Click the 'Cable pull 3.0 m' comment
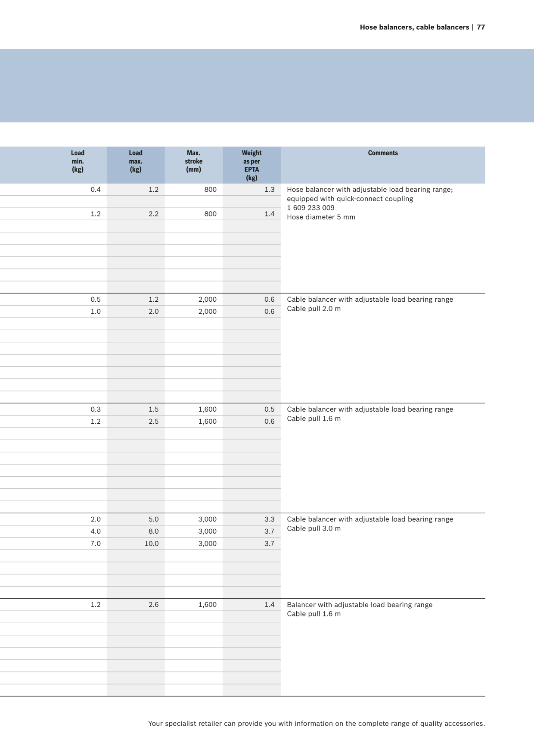The height and width of the screenshot is (756, 534). click(x=314, y=529)
